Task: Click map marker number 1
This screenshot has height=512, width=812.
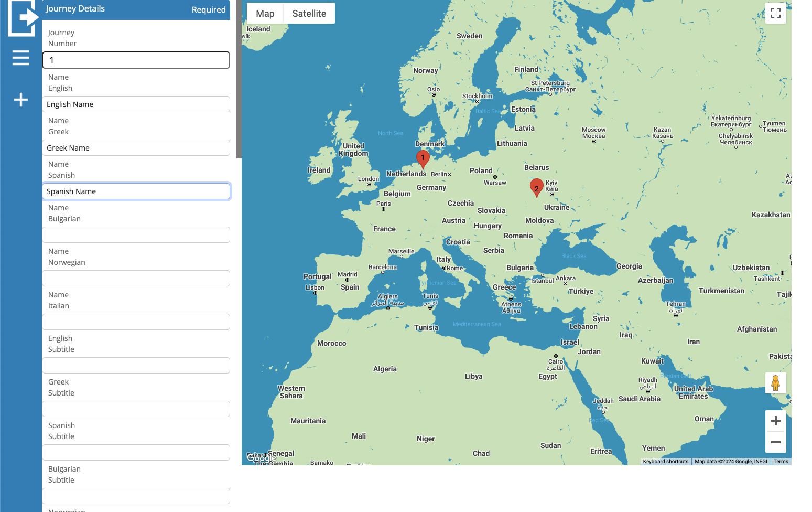Action: 423,158
